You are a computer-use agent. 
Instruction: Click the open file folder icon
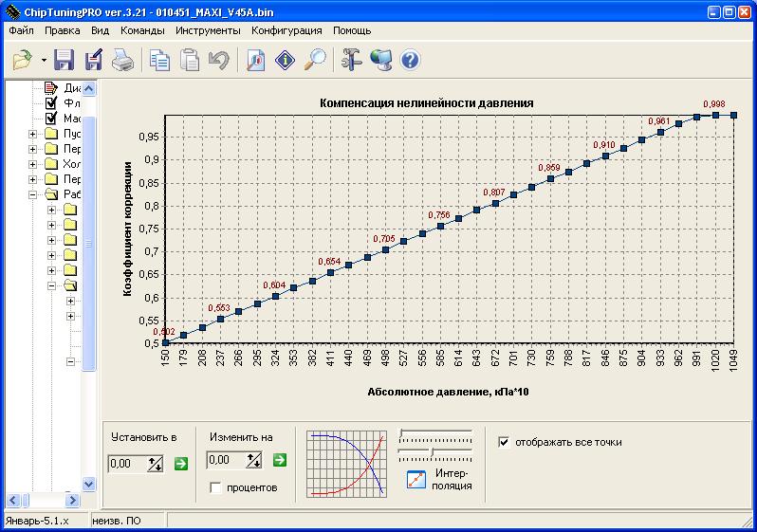(22, 61)
